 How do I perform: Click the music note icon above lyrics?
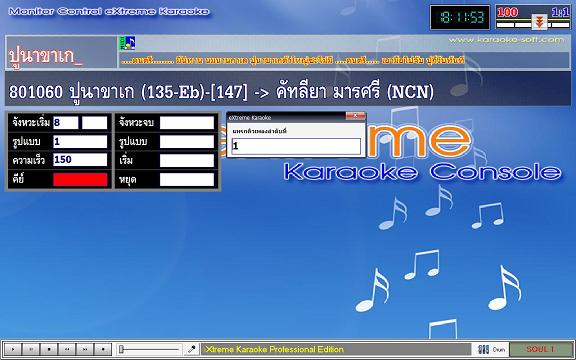[128, 43]
